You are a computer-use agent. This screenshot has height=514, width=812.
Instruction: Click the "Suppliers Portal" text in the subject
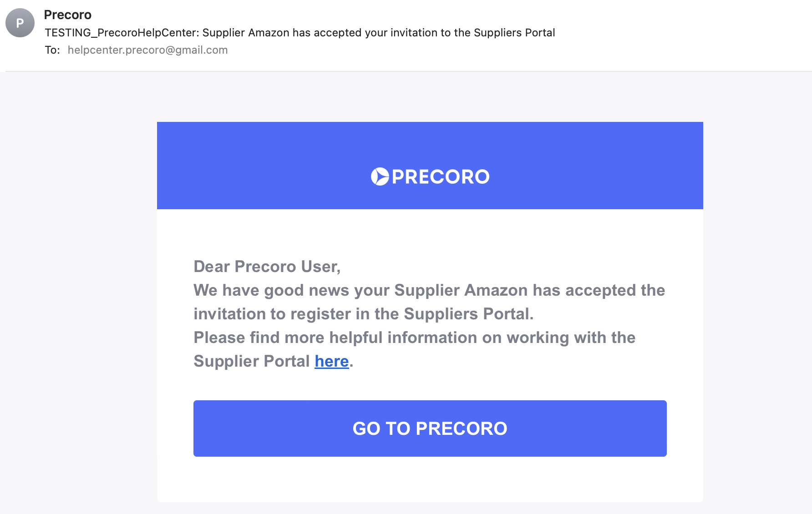pyautogui.click(x=514, y=33)
